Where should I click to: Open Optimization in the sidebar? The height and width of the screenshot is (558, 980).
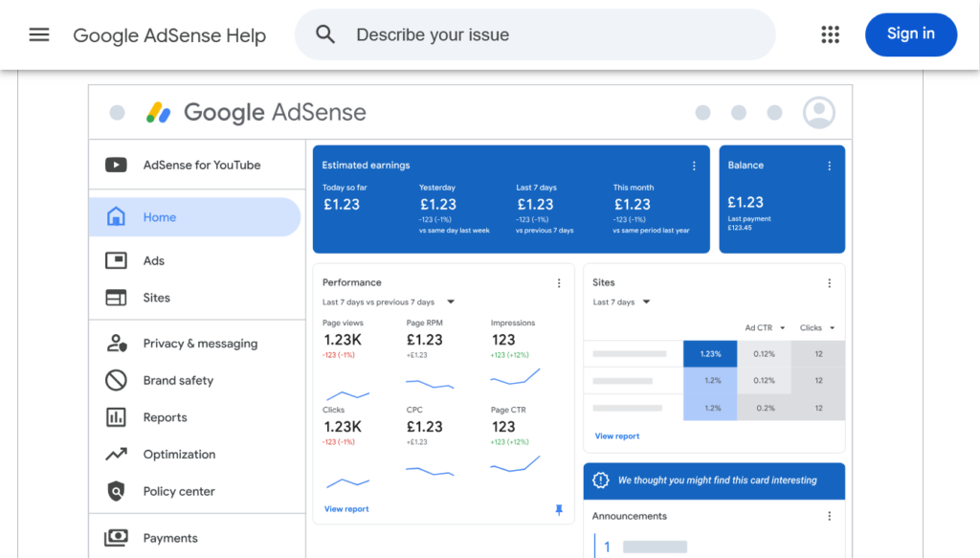(179, 455)
